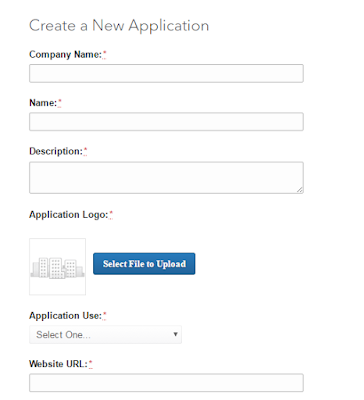364x400 pixels.
Task: Click the Company Name input field
Action: pyautogui.click(x=166, y=73)
